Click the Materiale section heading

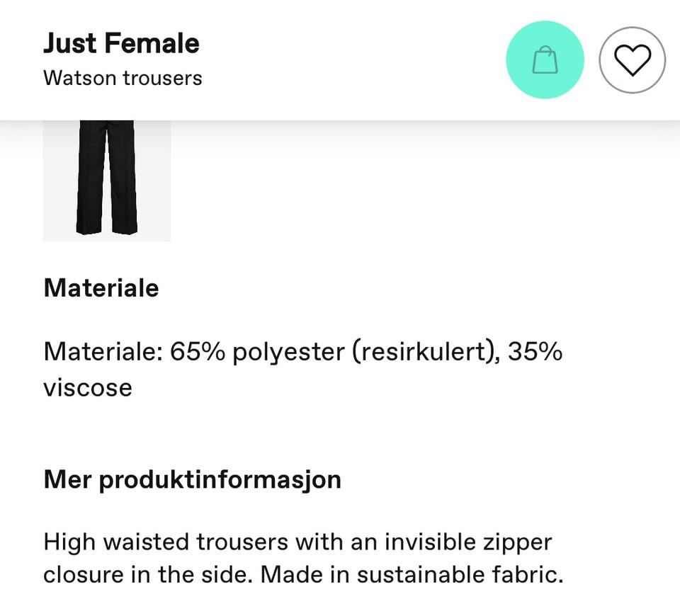click(x=101, y=288)
